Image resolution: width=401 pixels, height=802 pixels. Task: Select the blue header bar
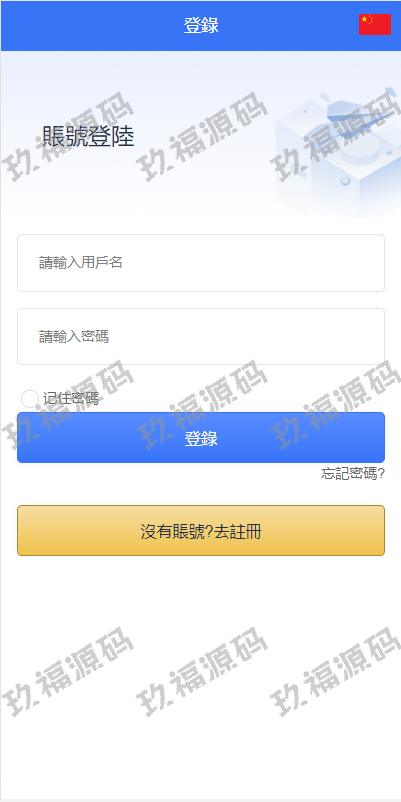[200, 26]
